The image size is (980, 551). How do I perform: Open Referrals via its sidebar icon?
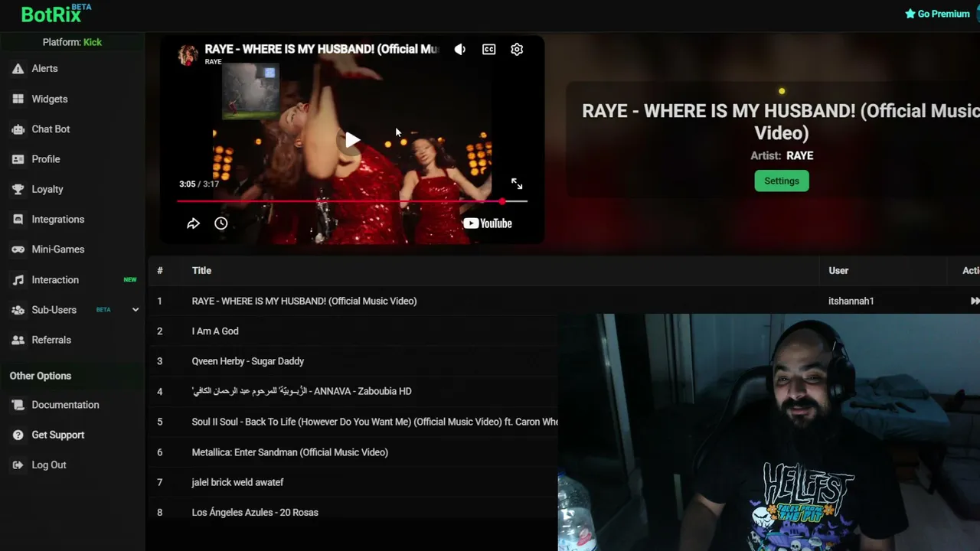pos(18,340)
